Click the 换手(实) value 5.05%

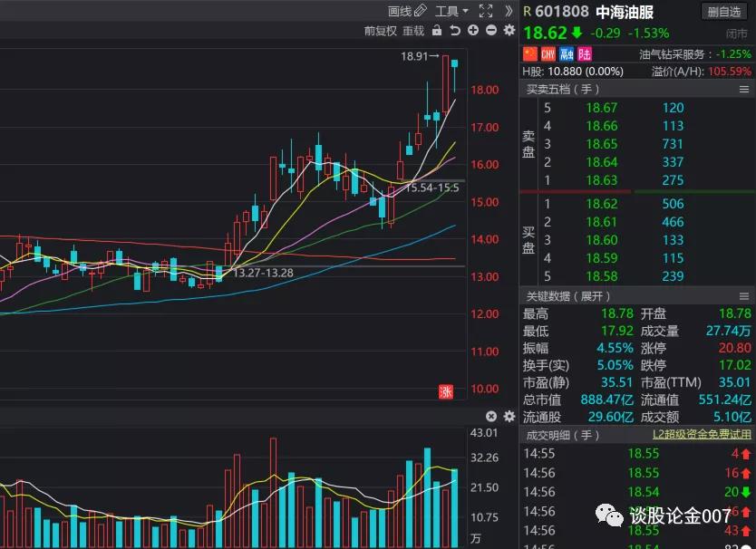pyautogui.click(x=615, y=365)
